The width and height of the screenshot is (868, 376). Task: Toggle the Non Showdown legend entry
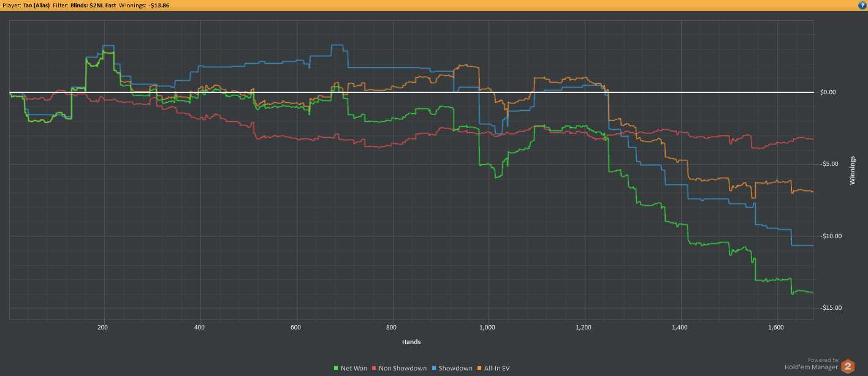tap(399, 368)
